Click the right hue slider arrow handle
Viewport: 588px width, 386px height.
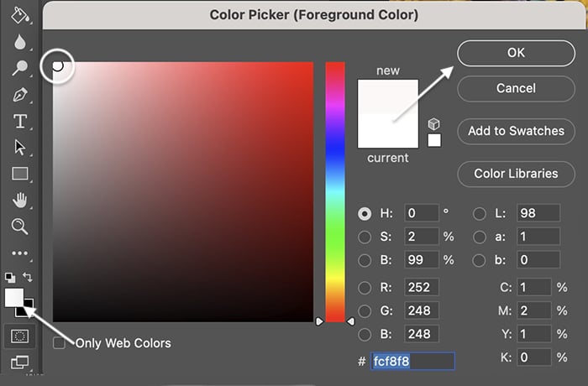coord(351,321)
